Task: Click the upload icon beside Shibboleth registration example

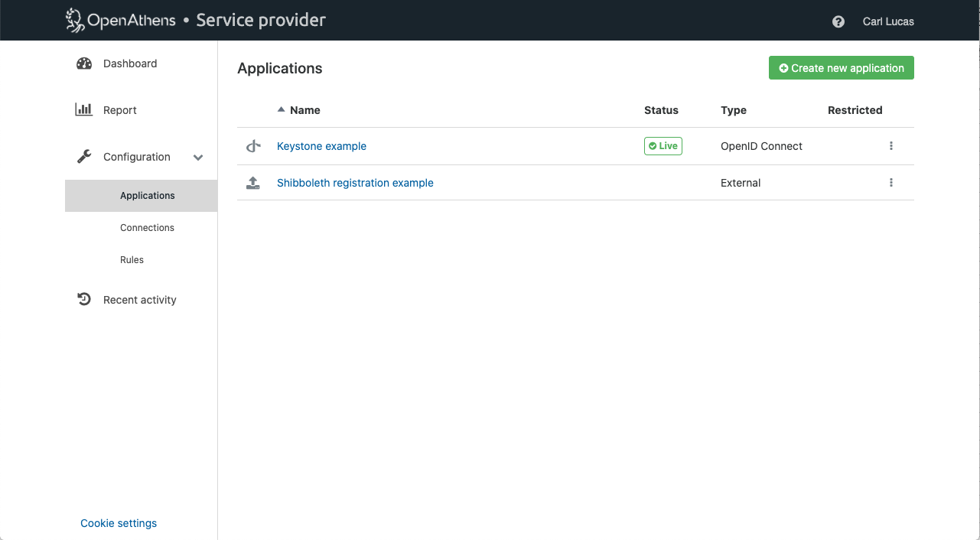Action: pyautogui.click(x=253, y=183)
